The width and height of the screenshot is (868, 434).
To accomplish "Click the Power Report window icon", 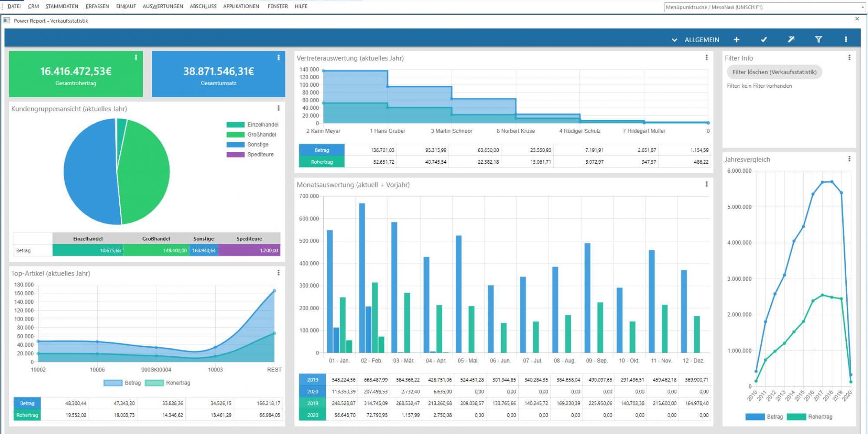I will coord(7,20).
